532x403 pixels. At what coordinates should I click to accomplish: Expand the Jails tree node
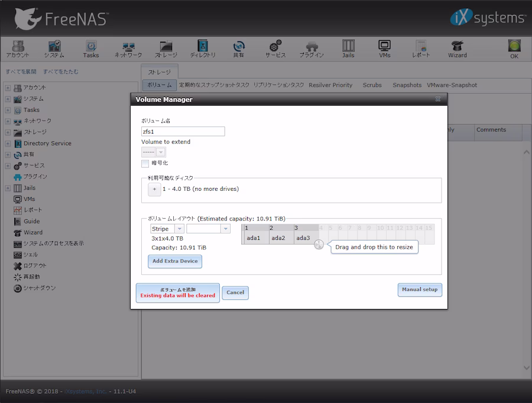click(8, 188)
